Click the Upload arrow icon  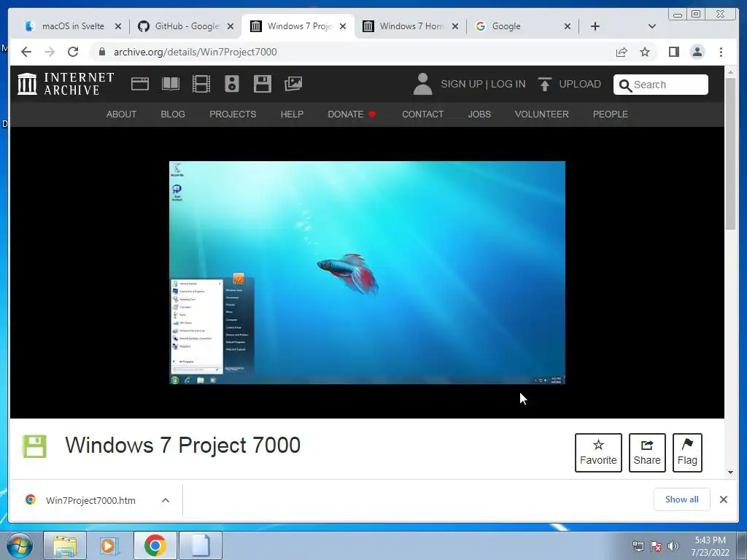coord(544,85)
